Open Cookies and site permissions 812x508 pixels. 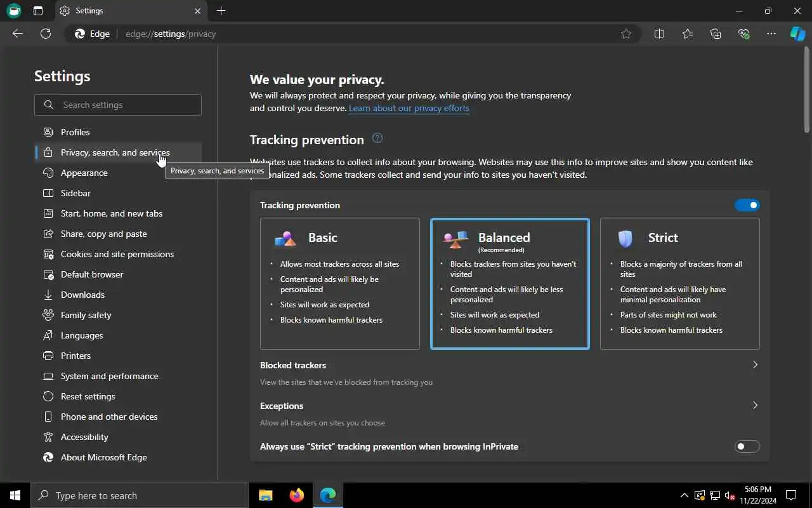[118, 254]
